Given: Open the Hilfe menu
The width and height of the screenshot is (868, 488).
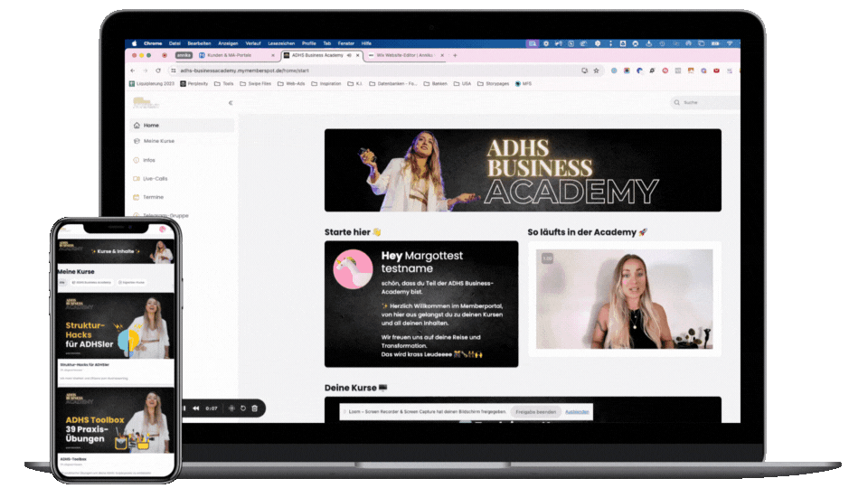Looking at the screenshot, I should [x=366, y=43].
